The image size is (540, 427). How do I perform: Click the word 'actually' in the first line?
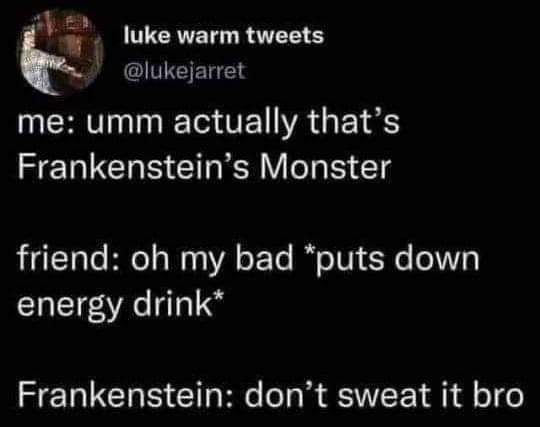(235, 123)
